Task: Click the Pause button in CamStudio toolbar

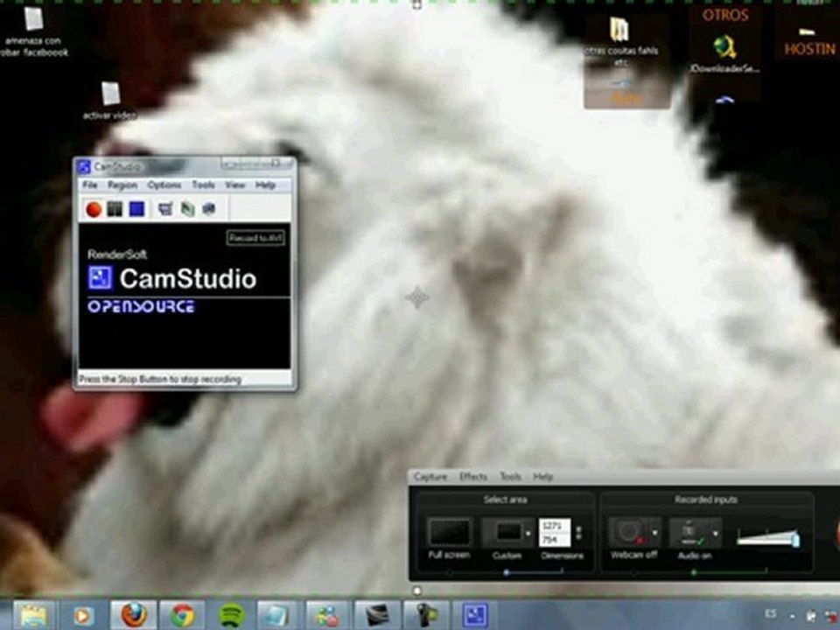Action: click(x=115, y=209)
